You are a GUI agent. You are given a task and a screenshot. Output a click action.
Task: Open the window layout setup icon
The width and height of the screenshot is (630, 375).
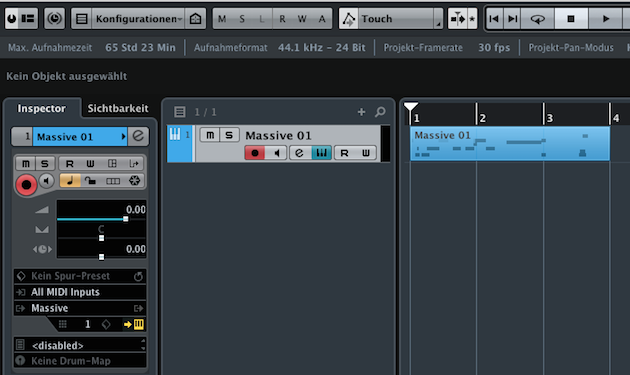(28, 18)
